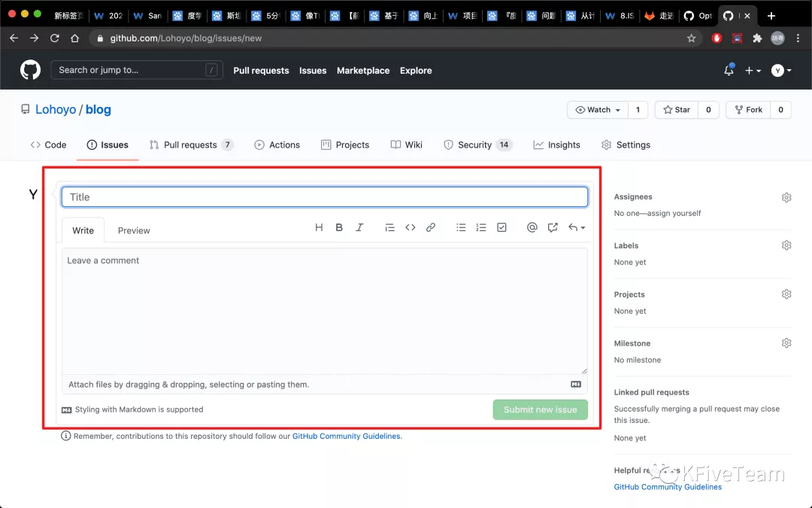Open the extensions puzzle icon
The width and height of the screenshot is (812, 508).
(x=757, y=38)
